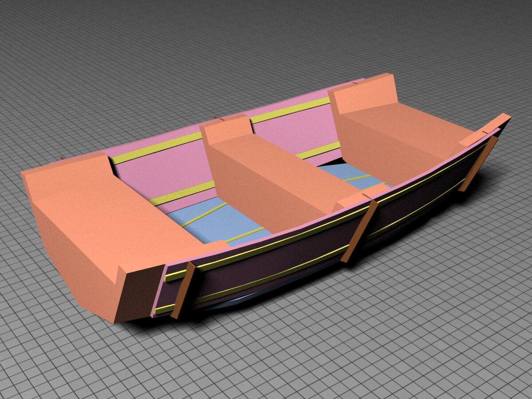Viewport: 532px width, 399px height.
Task: Pick the brown rib beside the large end seat
Action: (183, 290)
